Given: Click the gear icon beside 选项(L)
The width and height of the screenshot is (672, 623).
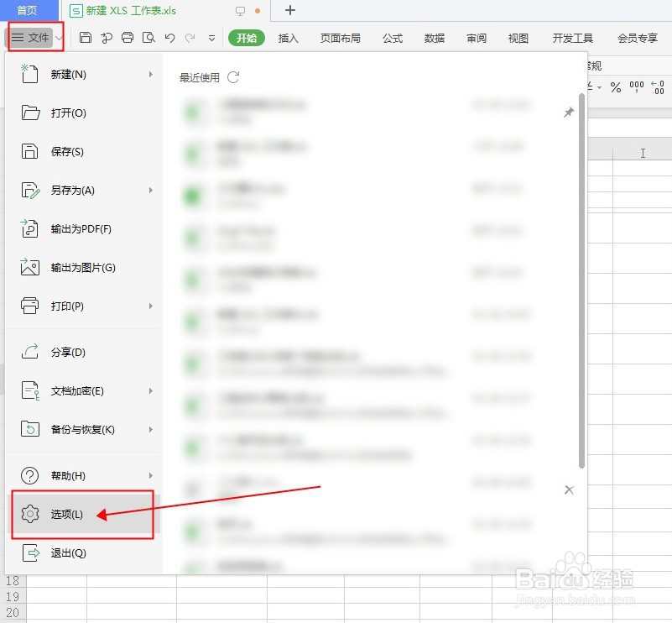Looking at the screenshot, I should coord(30,514).
